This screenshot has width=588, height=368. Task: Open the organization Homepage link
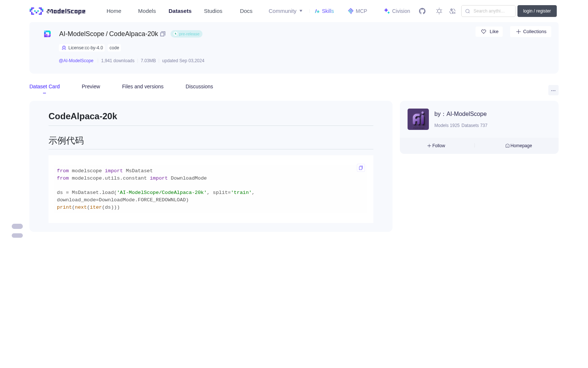click(x=519, y=146)
